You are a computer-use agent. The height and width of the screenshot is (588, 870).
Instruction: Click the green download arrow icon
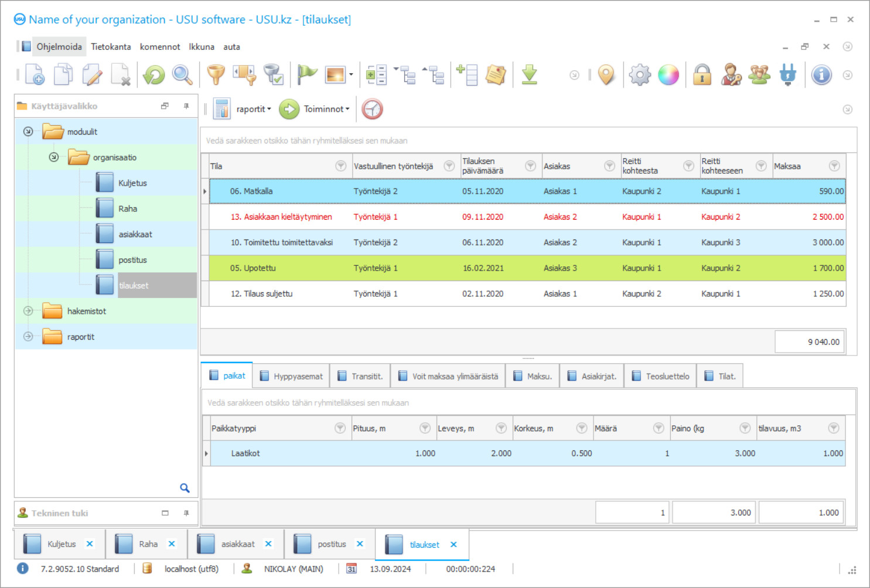[x=529, y=75]
